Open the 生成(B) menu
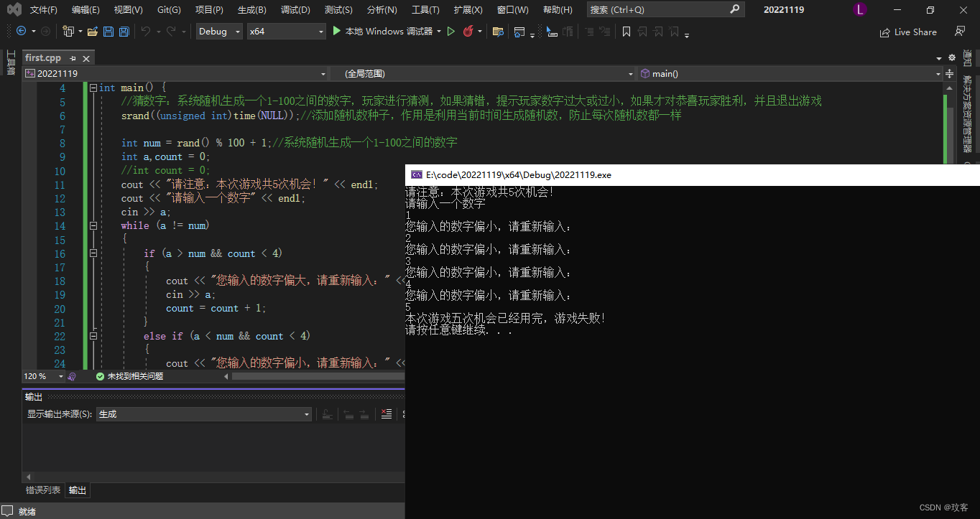Viewport: 980px width, 519px height. [x=251, y=10]
